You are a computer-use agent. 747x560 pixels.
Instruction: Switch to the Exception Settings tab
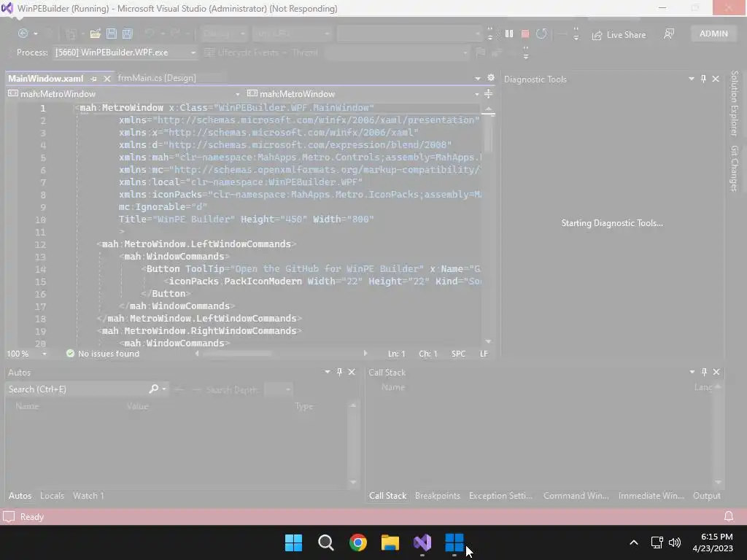pyautogui.click(x=500, y=496)
